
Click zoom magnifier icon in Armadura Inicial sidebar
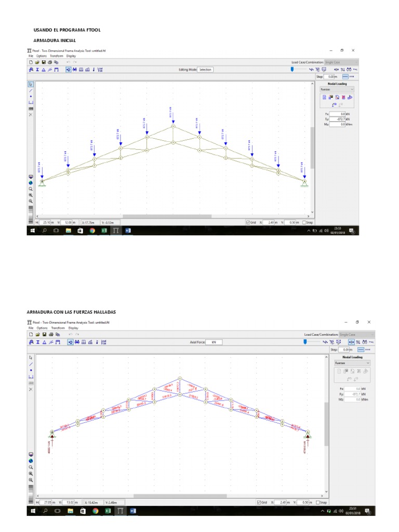coord(31,189)
